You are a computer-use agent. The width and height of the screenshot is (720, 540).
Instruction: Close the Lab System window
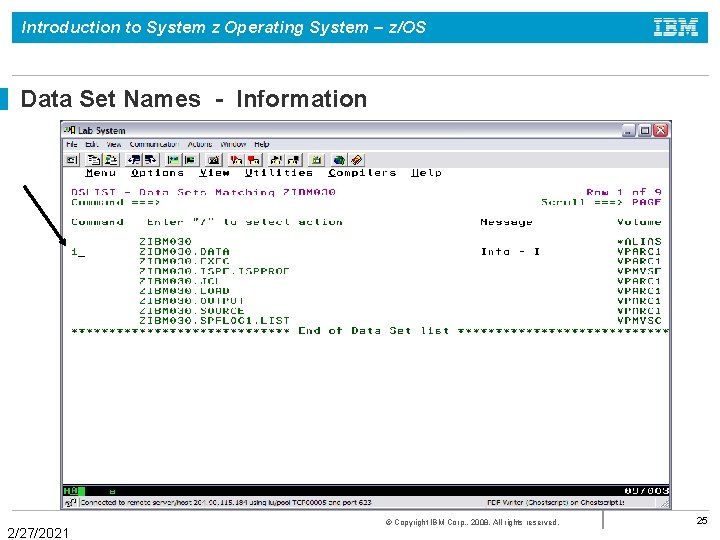(661, 130)
